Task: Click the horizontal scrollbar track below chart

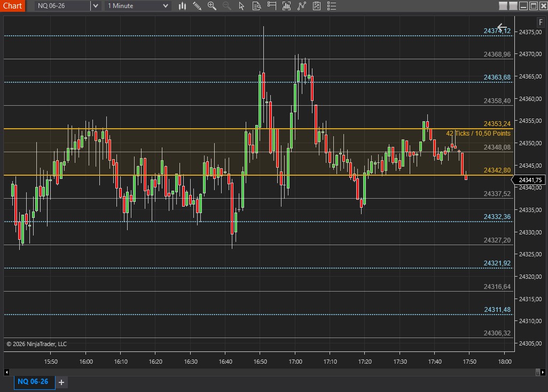Action: pyautogui.click(x=267, y=372)
